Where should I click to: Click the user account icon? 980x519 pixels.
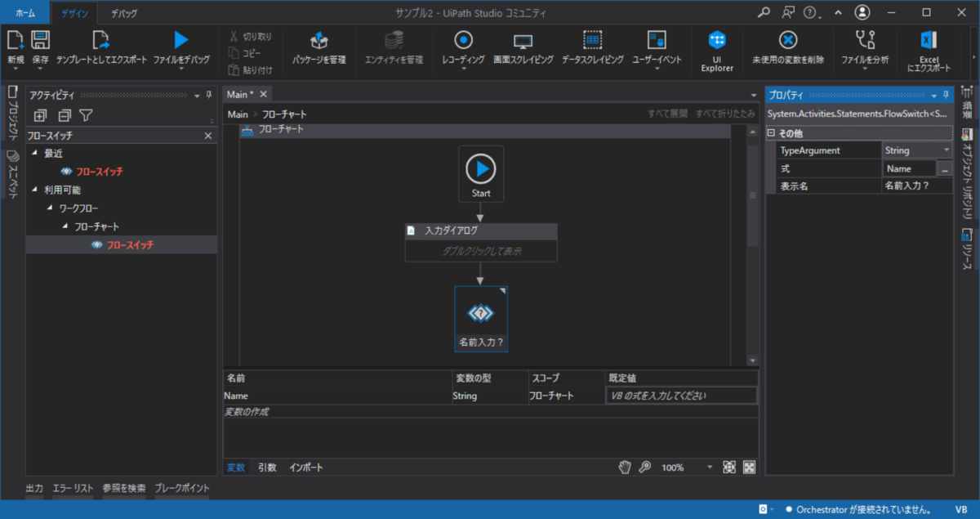(x=862, y=12)
